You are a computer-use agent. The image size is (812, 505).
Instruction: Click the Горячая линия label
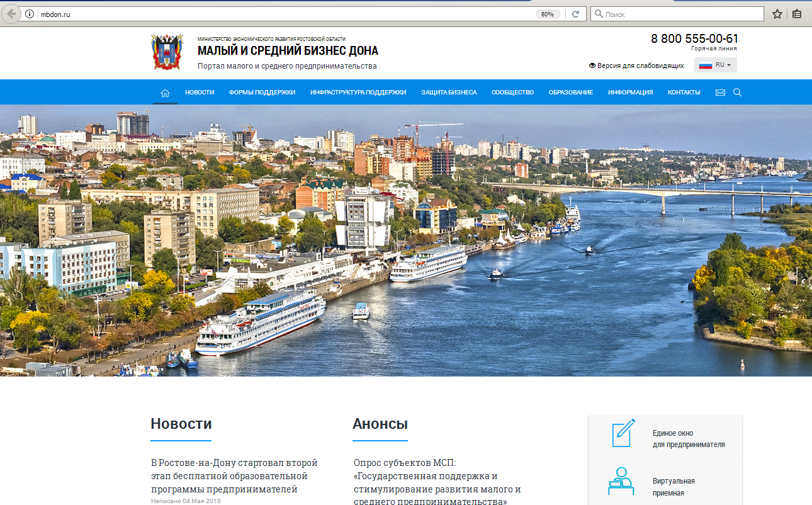point(714,48)
